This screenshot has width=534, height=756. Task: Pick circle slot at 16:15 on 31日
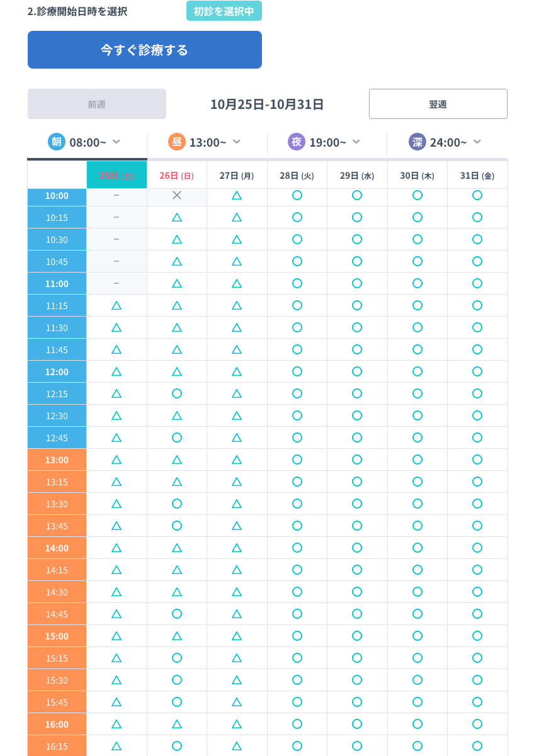[x=477, y=746]
